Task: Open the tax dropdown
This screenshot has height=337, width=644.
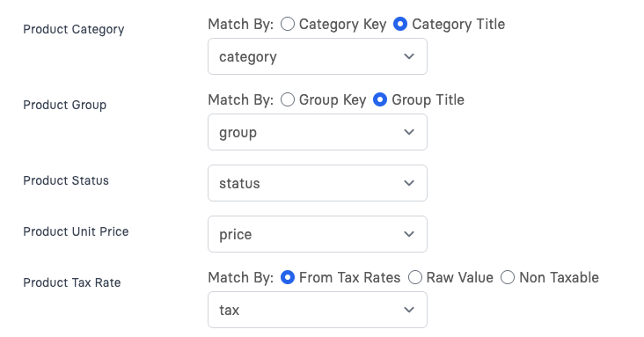Action: coord(318,310)
